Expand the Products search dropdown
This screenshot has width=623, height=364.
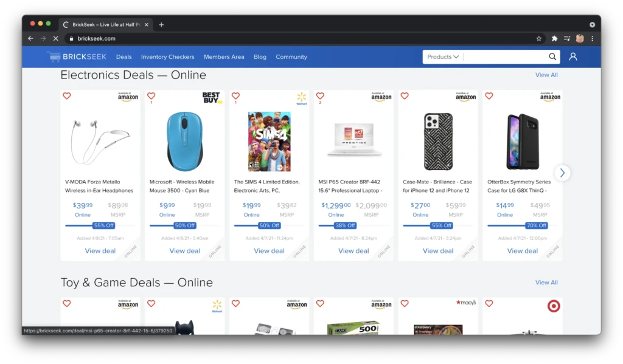point(443,57)
